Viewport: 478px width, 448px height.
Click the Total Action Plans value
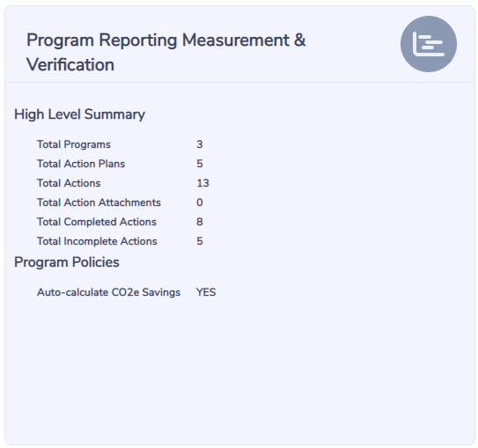[199, 164]
